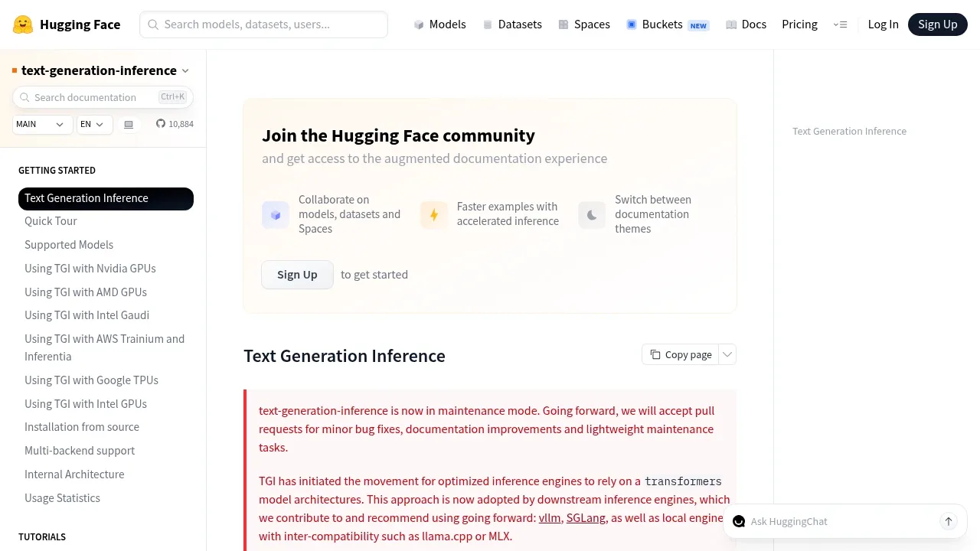Click Log In
This screenshot has width=980, height=551.
point(883,24)
